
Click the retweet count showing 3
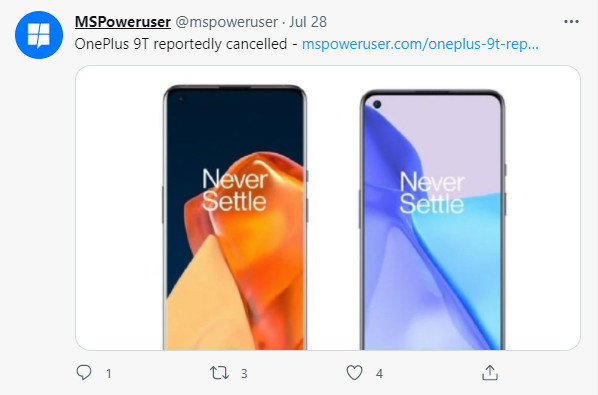244,373
